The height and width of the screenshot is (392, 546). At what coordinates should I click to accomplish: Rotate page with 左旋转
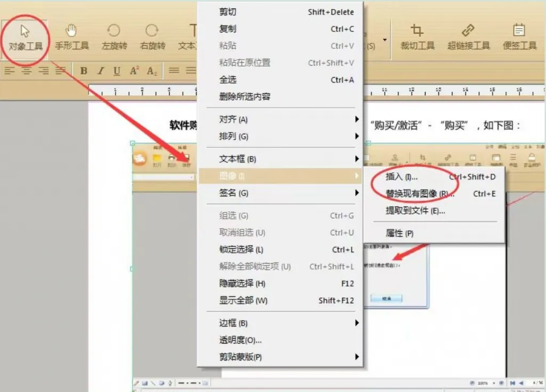pos(114,38)
